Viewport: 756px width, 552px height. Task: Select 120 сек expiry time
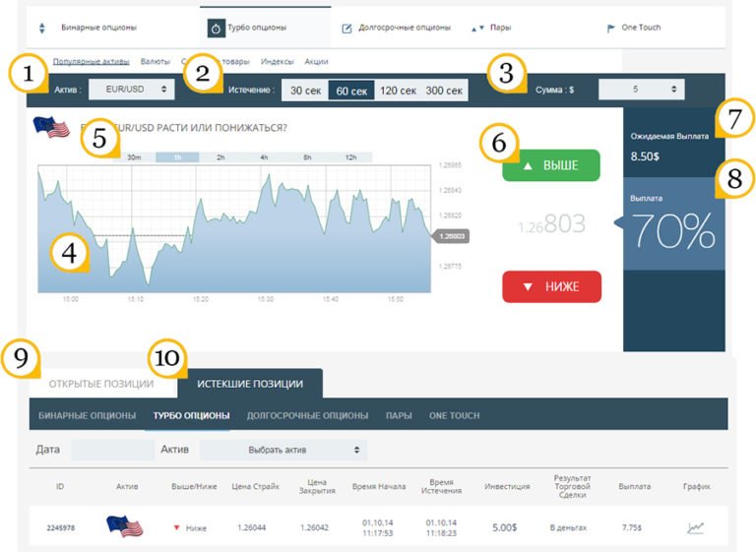pyautogui.click(x=398, y=91)
